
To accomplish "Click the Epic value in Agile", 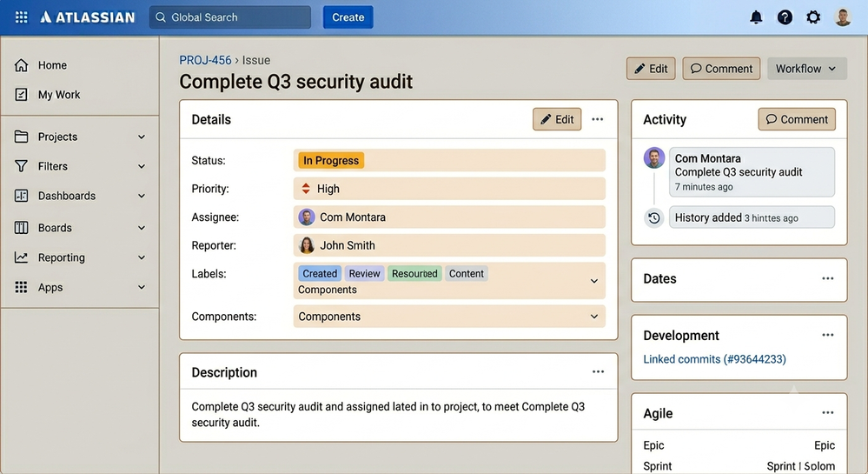I will tap(825, 445).
